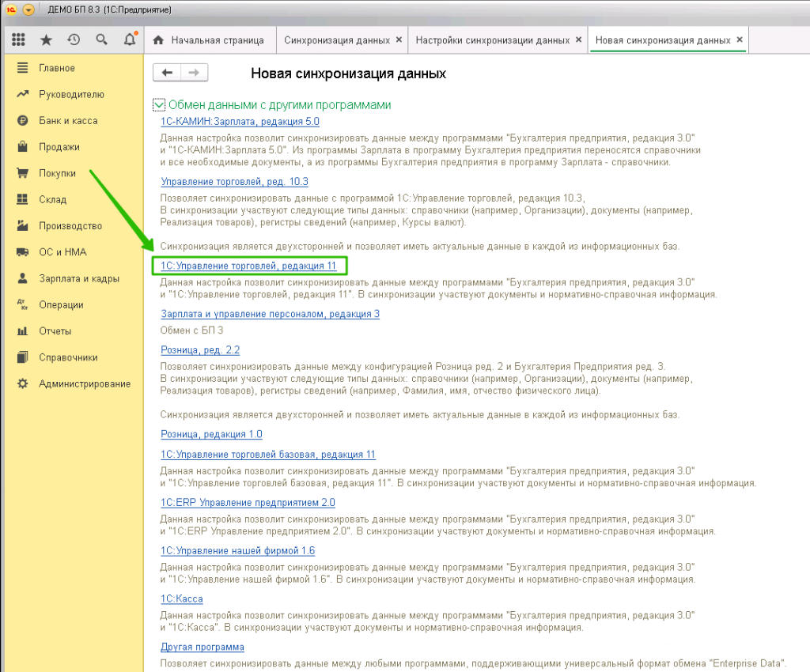Viewport: 810px width, 672px height.
Task: Click the forward arrow navigation button
Action: tap(194, 73)
